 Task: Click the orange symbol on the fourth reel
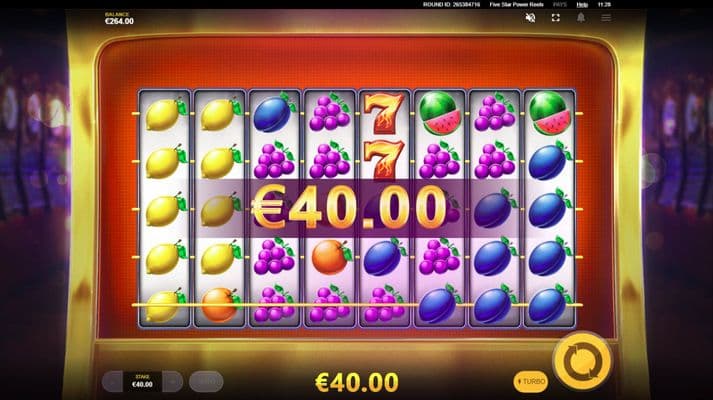[x=330, y=257]
